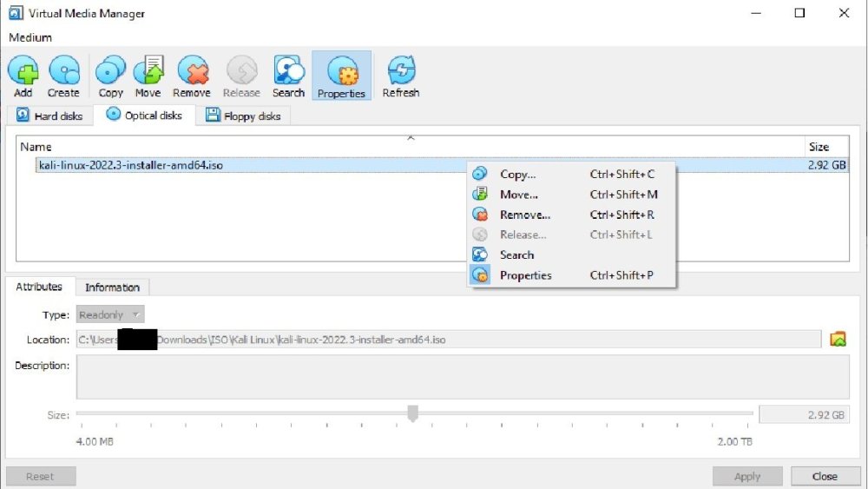This screenshot has width=868, height=489.
Task: Click into the Description text box
Action: point(463,377)
